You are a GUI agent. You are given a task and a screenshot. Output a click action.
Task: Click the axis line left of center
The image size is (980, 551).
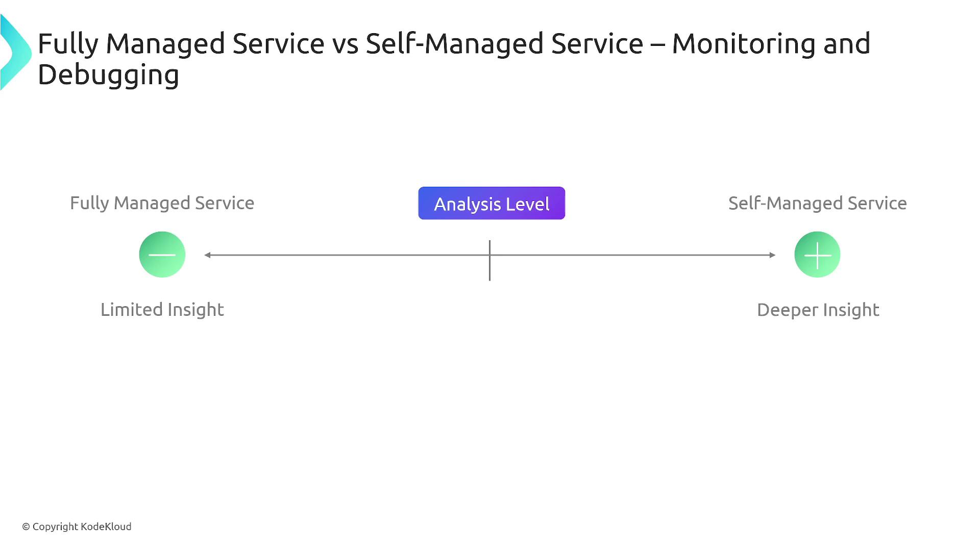347,255
